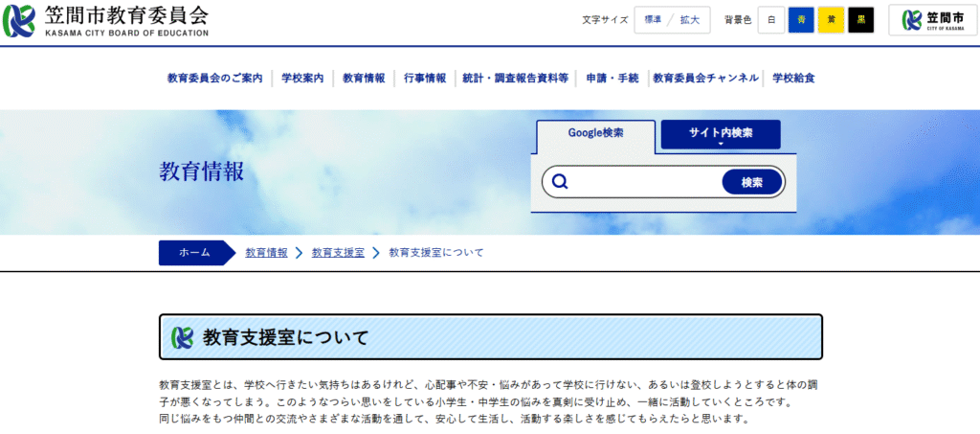Open 学校案内 navigation menu
Screen dimensions: 980x434
point(302,79)
